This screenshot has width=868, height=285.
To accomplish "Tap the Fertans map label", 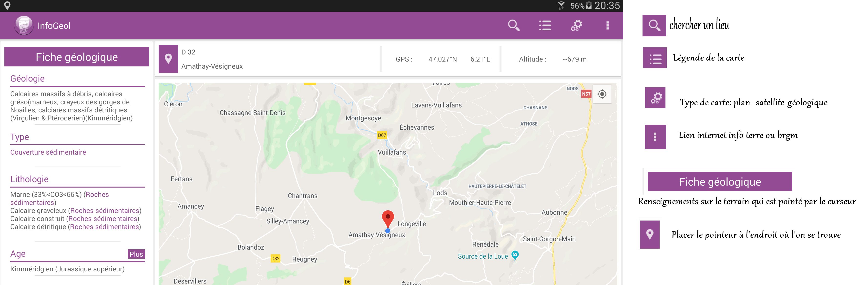I will coord(181,179).
